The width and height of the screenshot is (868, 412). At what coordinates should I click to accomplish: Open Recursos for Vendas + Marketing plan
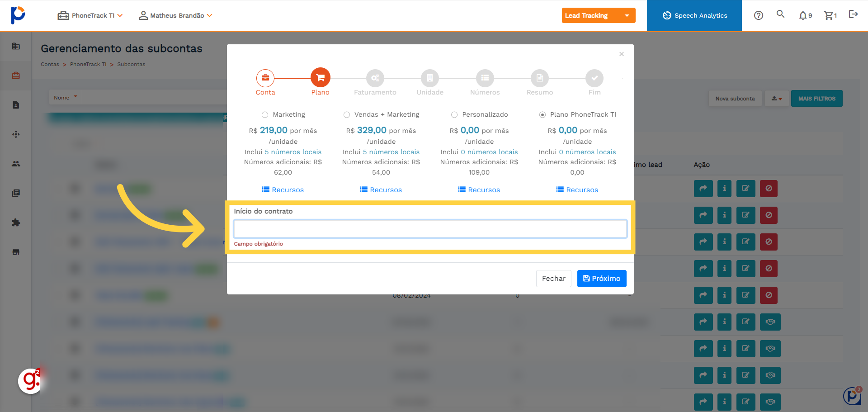(381, 190)
